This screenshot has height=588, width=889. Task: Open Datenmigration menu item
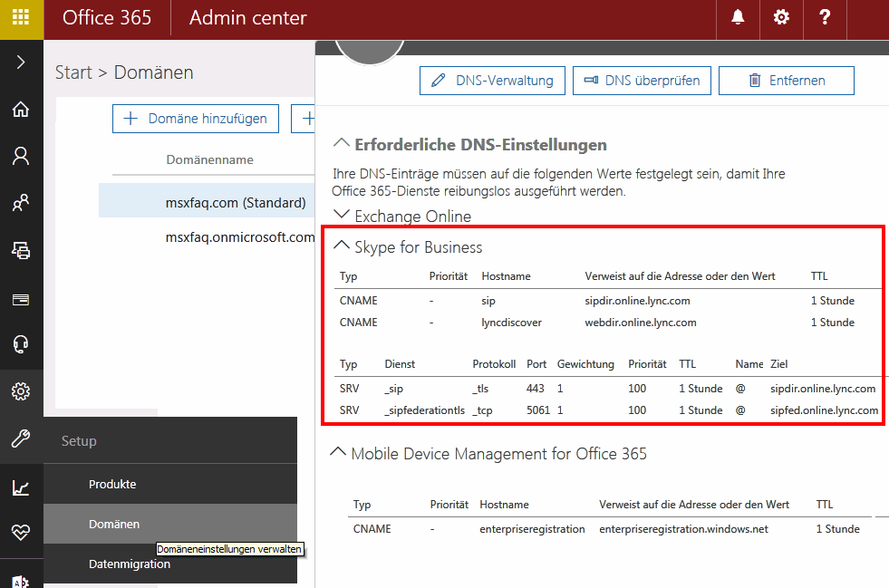click(170, 564)
